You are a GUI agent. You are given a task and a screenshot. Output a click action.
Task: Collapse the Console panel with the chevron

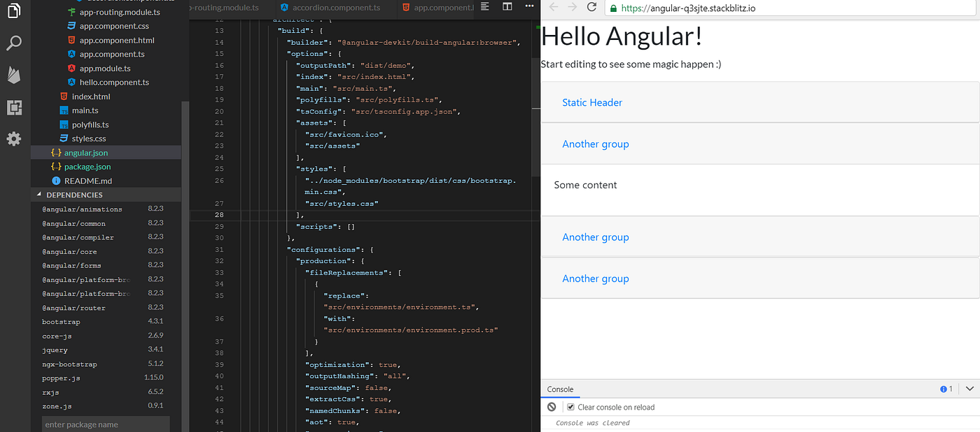tap(969, 389)
